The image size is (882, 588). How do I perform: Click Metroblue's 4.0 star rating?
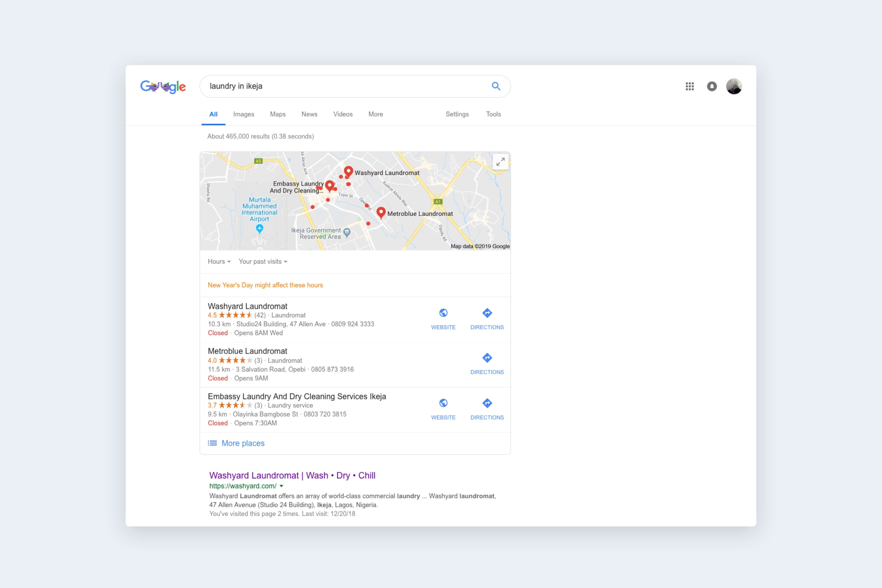pyautogui.click(x=230, y=360)
